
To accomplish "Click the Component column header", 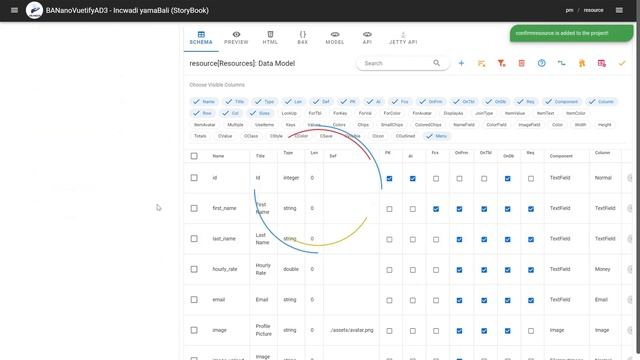I will click(561, 156).
